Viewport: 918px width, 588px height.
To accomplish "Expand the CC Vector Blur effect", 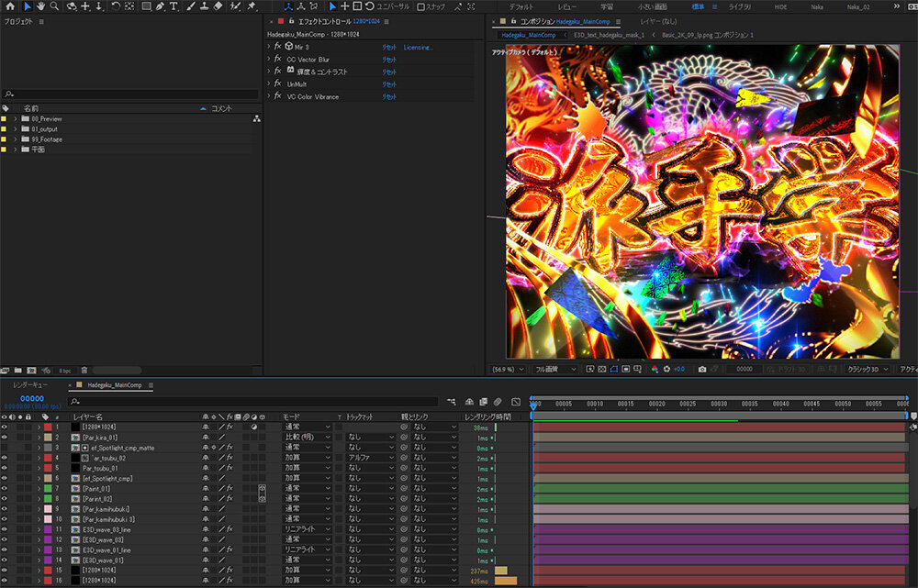I will click(268, 59).
